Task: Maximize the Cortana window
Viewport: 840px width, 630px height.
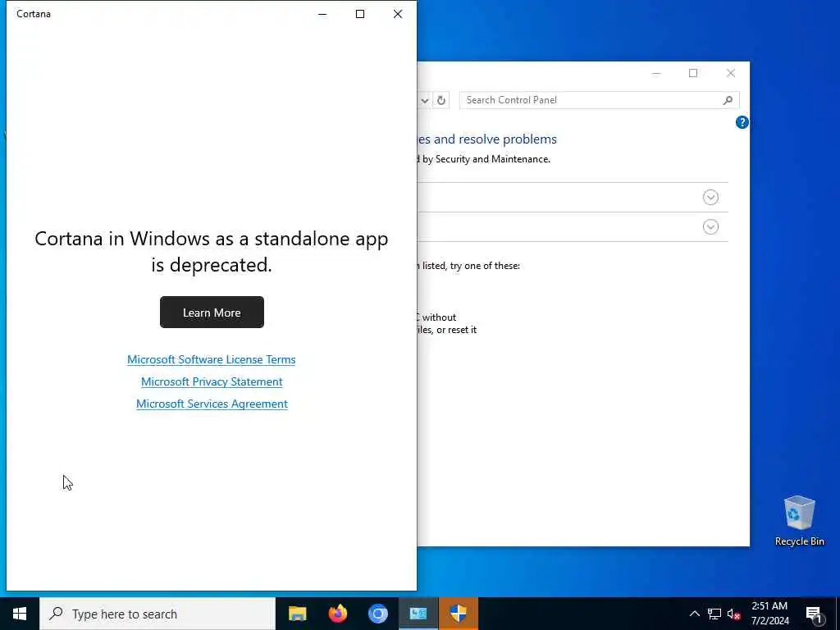Action: [x=360, y=14]
